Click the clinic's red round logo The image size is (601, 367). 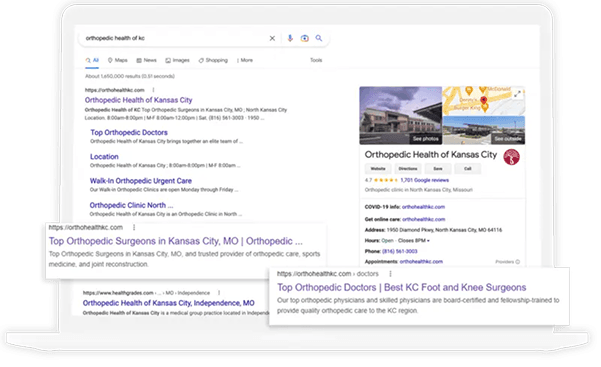(x=511, y=157)
